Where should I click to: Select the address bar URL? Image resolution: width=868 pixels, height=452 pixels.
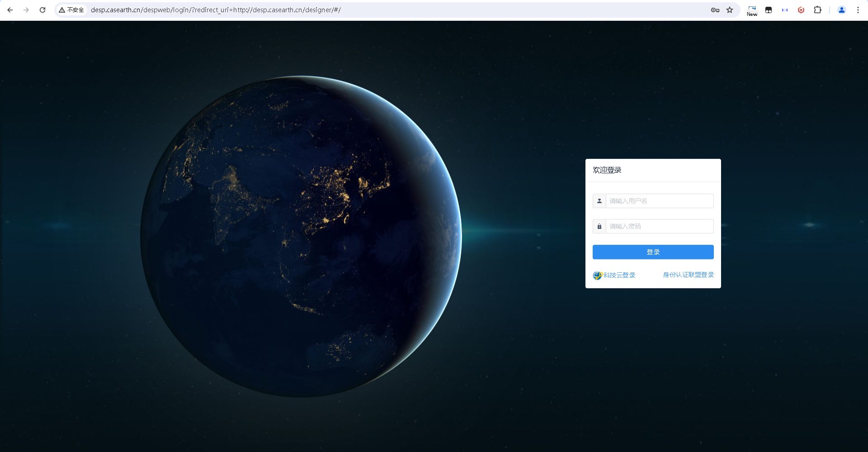point(215,10)
